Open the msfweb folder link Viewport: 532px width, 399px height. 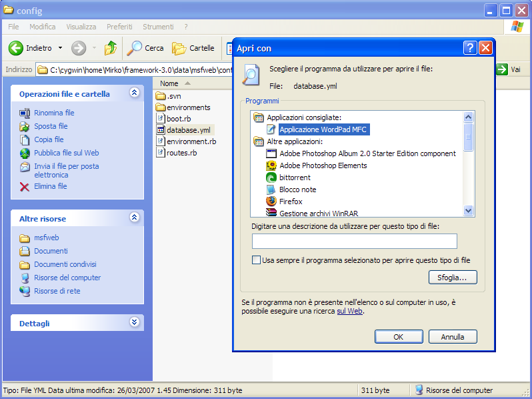(x=46, y=238)
